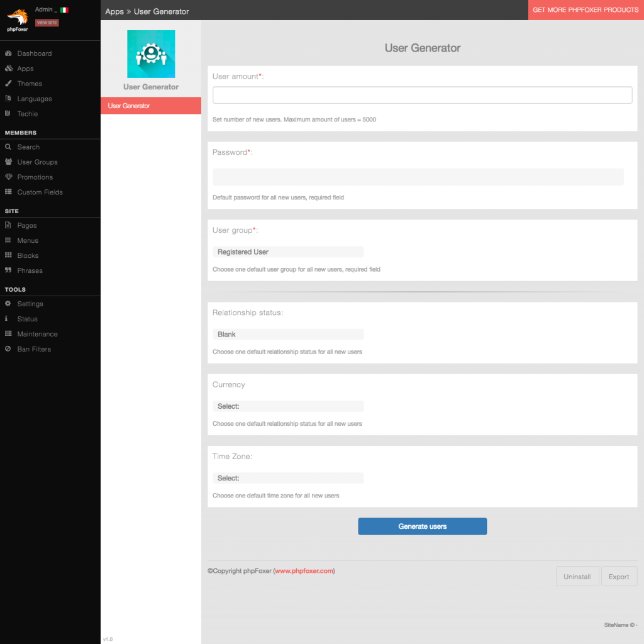Click the Search icon under Members
This screenshot has height=644, width=644.
(8, 147)
